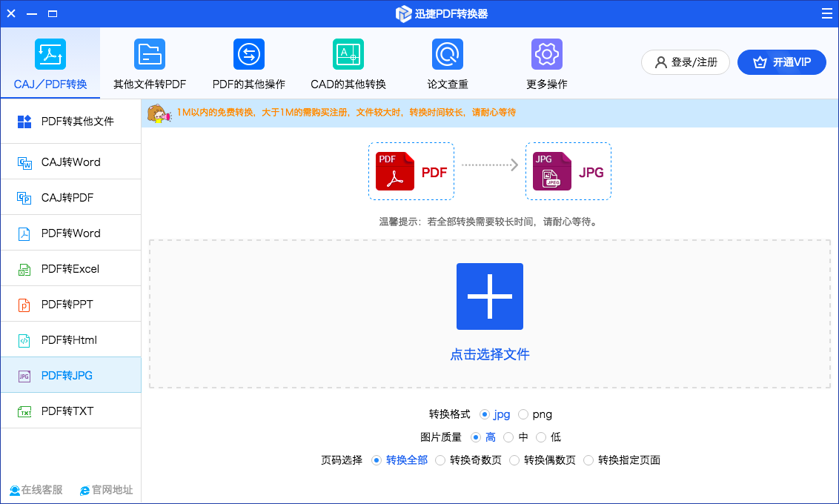Click the PDF转JPG sidebar icon
Viewport: 839px width, 504px height.
(24, 376)
